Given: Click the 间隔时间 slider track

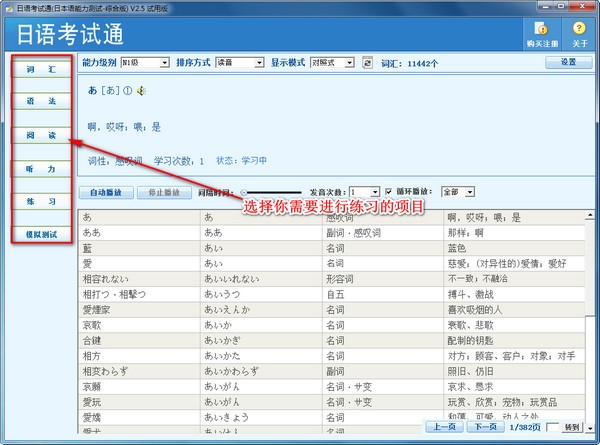Looking at the screenshot, I should pos(272,191).
